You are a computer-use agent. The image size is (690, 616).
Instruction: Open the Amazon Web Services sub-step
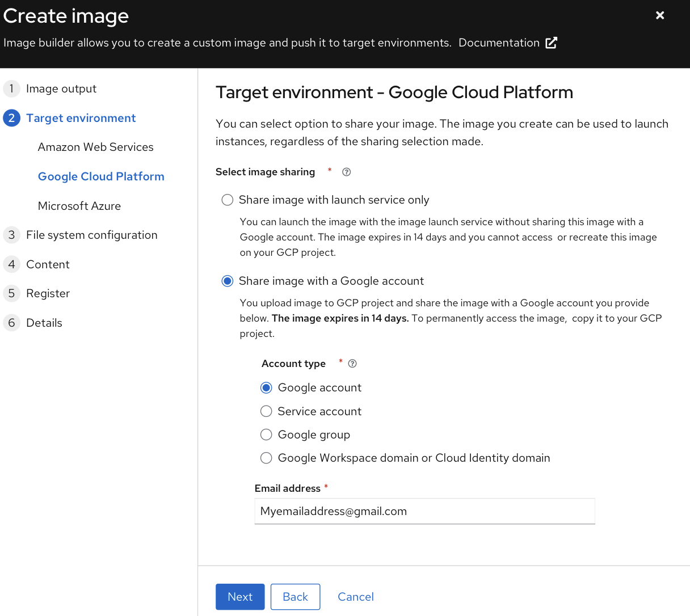95,147
